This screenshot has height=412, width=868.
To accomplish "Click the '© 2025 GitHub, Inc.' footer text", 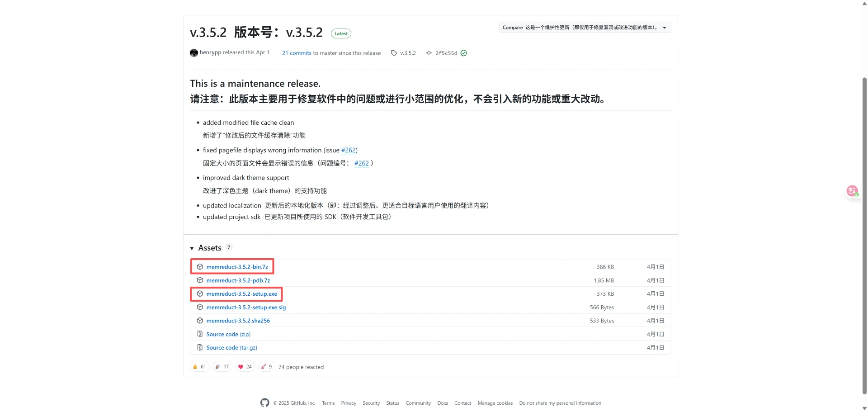I will pos(294,403).
